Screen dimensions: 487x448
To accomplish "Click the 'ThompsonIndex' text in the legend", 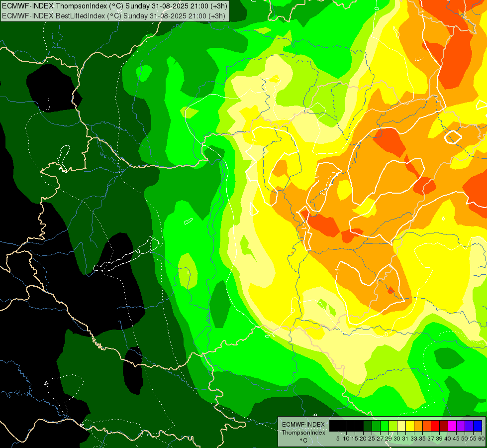I will pos(303,433).
